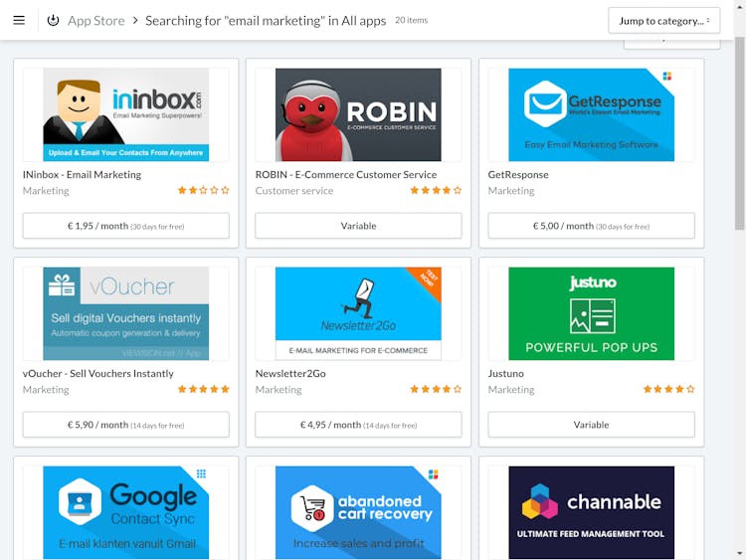The image size is (746, 560).
Task: Click ROBIN's Variable price button
Action: click(x=358, y=226)
